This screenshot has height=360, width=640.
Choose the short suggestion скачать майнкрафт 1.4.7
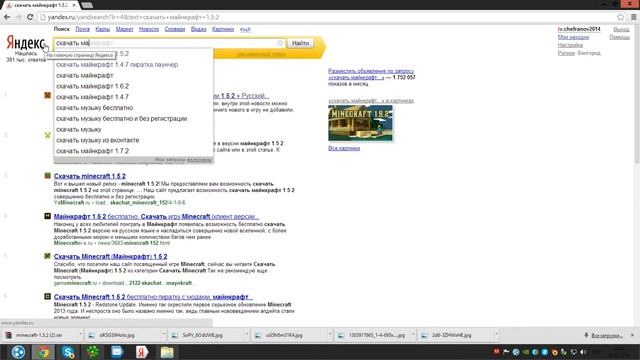coord(133,97)
